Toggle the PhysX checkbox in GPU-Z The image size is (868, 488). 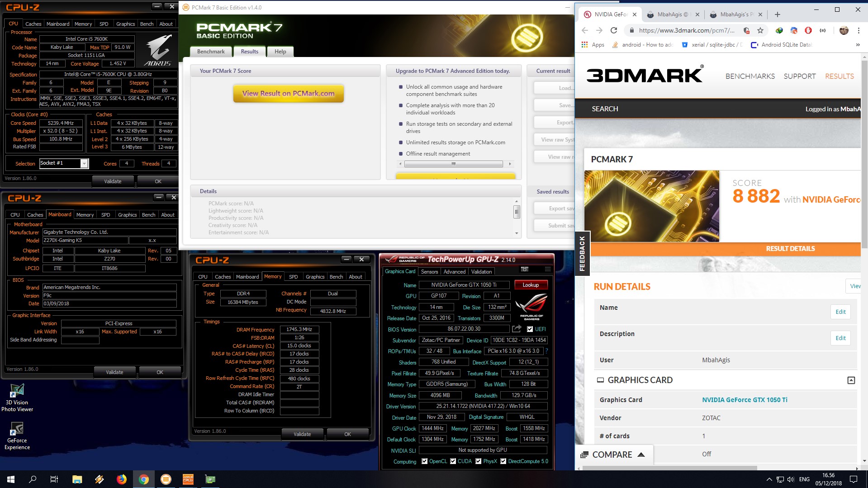(x=478, y=461)
